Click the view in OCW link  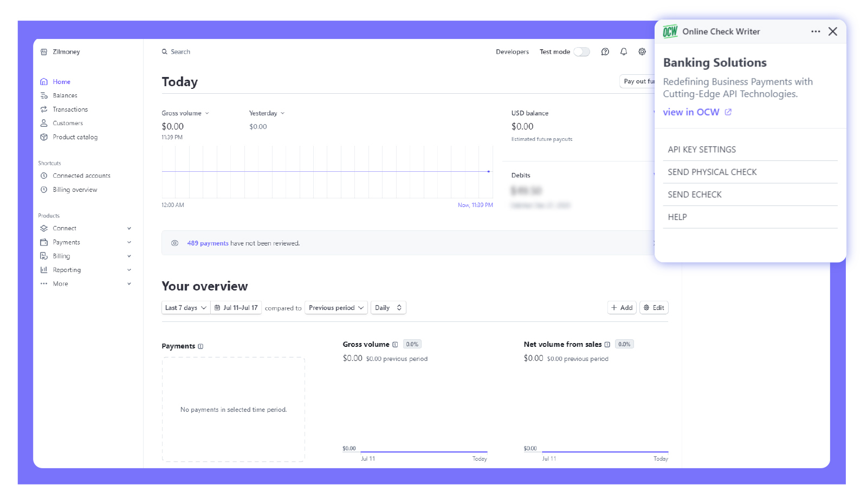pos(697,112)
